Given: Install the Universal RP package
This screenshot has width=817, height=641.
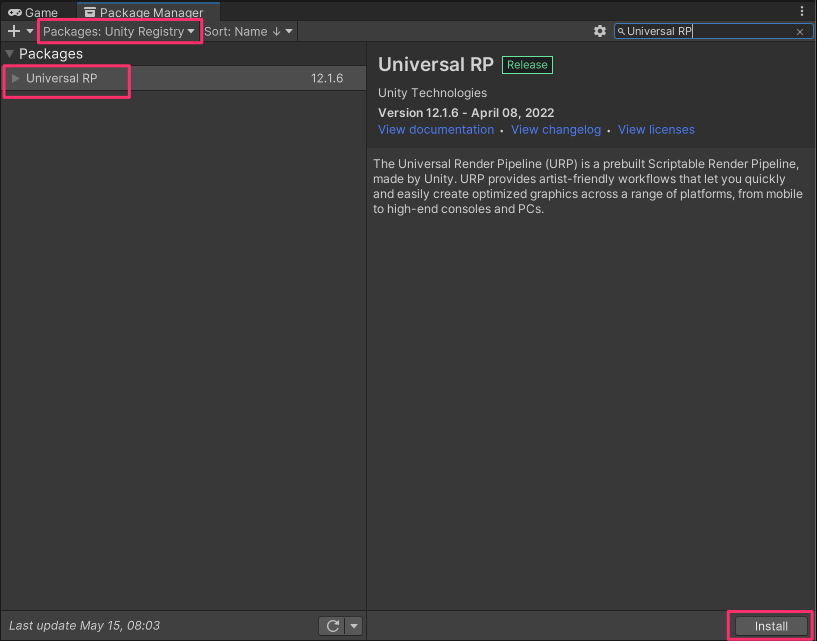Looking at the screenshot, I should tap(769, 625).
